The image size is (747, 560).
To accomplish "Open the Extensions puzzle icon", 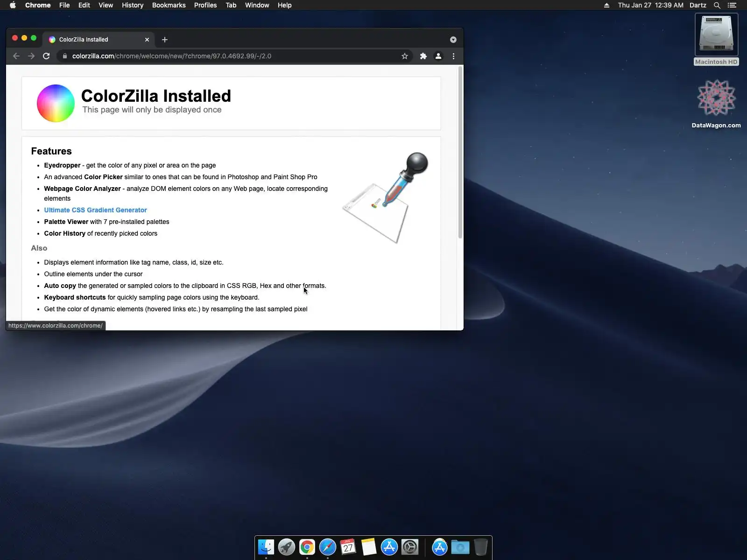I will click(423, 56).
